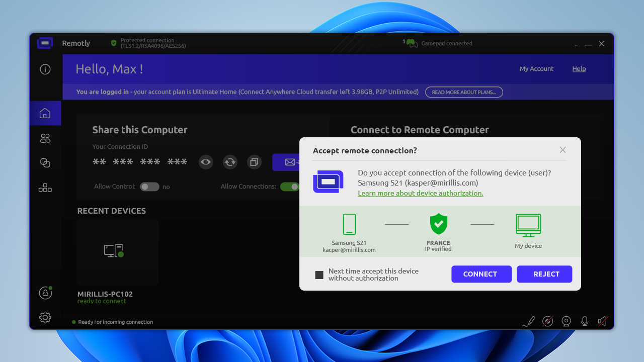Image resolution: width=644 pixels, height=362 pixels.
Task: Select the Home icon in the sidebar
Action: point(45,113)
